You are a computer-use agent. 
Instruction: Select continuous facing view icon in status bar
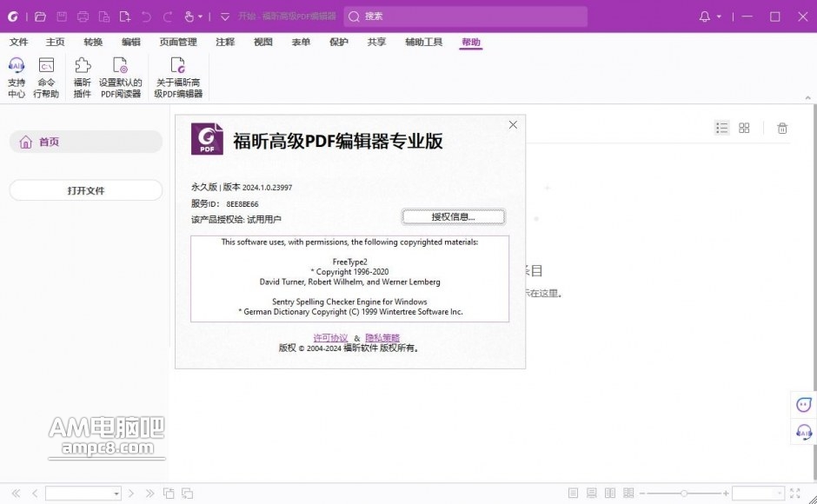pos(629,493)
